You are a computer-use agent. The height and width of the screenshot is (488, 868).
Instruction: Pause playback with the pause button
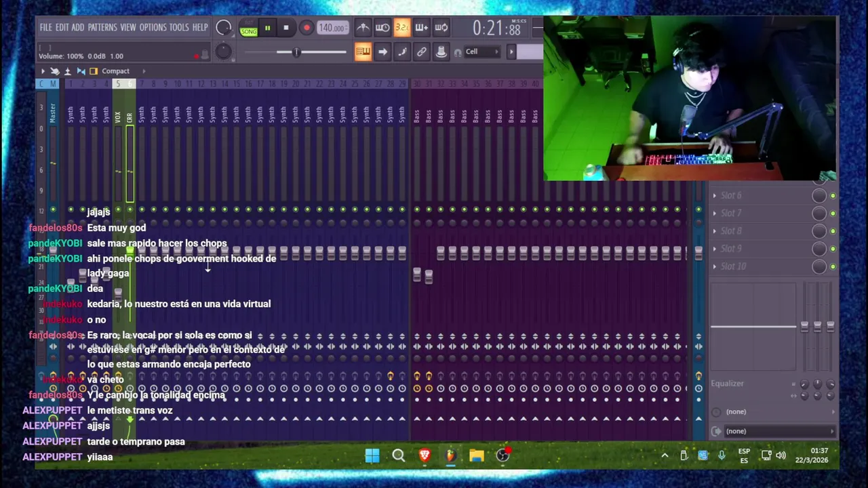(267, 28)
